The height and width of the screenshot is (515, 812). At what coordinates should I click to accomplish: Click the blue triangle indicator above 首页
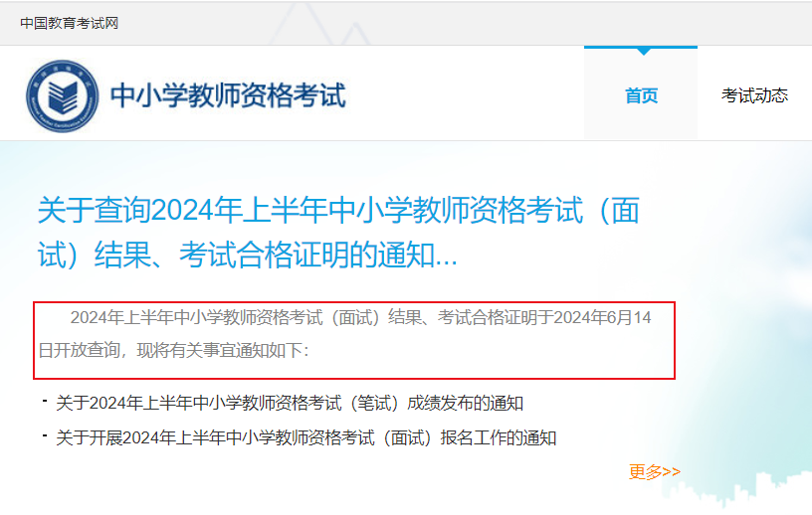644,52
